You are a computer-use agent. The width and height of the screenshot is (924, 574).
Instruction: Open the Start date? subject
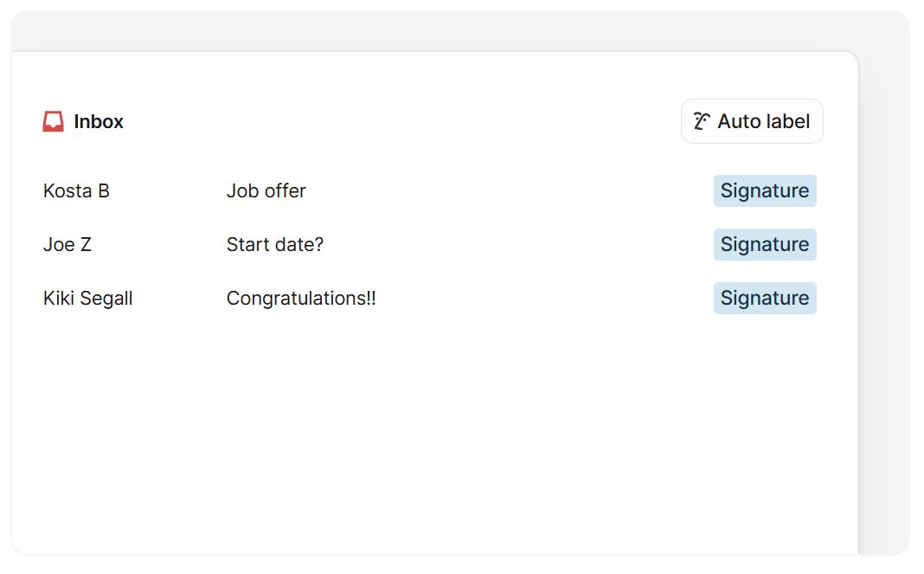(x=275, y=244)
